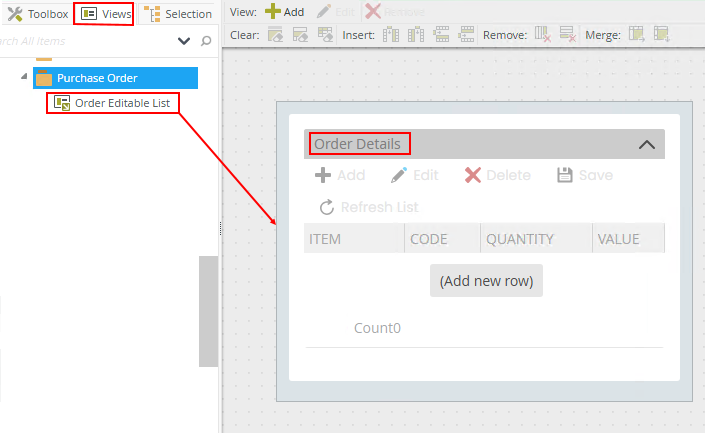Select the CODE column header
This screenshot has height=433, width=705.
pyautogui.click(x=442, y=239)
